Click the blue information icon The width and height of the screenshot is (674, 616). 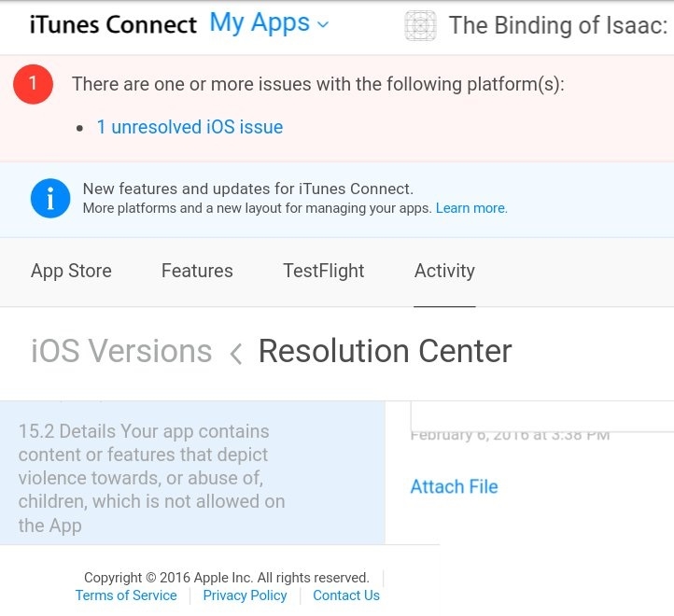click(x=50, y=198)
